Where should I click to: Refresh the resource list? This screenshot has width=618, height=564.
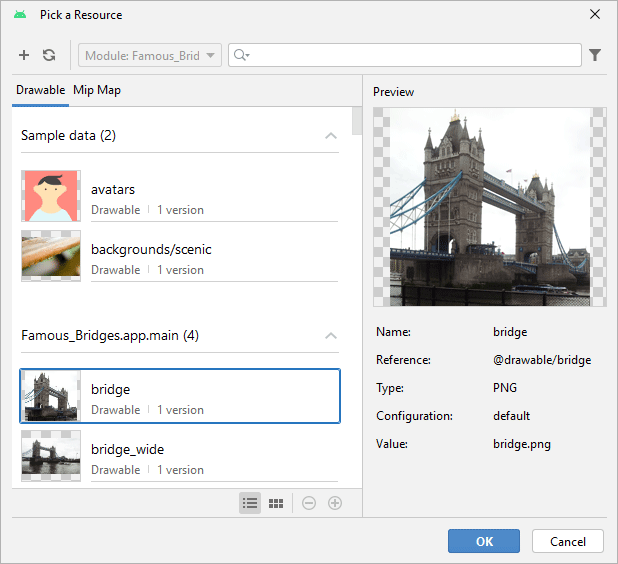49,55
